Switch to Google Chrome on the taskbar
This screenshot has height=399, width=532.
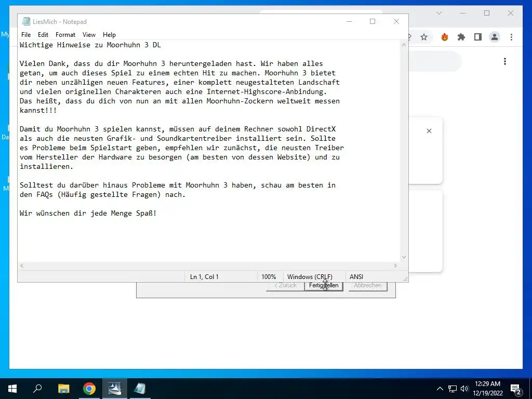89,389
